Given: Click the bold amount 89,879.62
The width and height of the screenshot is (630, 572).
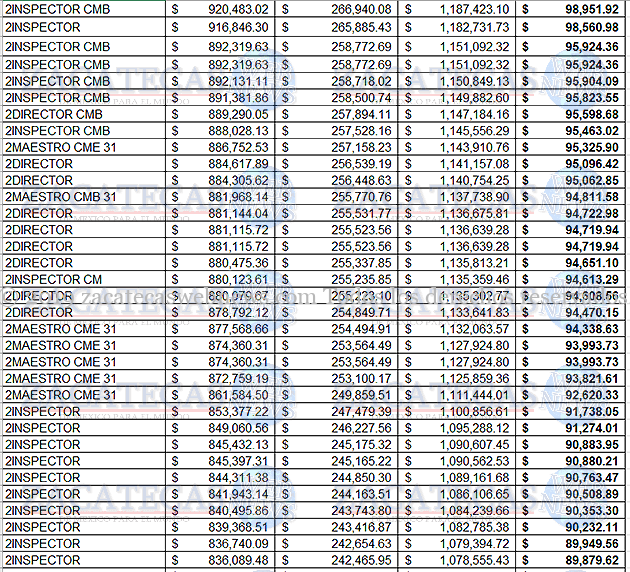Looking at the screenshot, I should [592, 560].
